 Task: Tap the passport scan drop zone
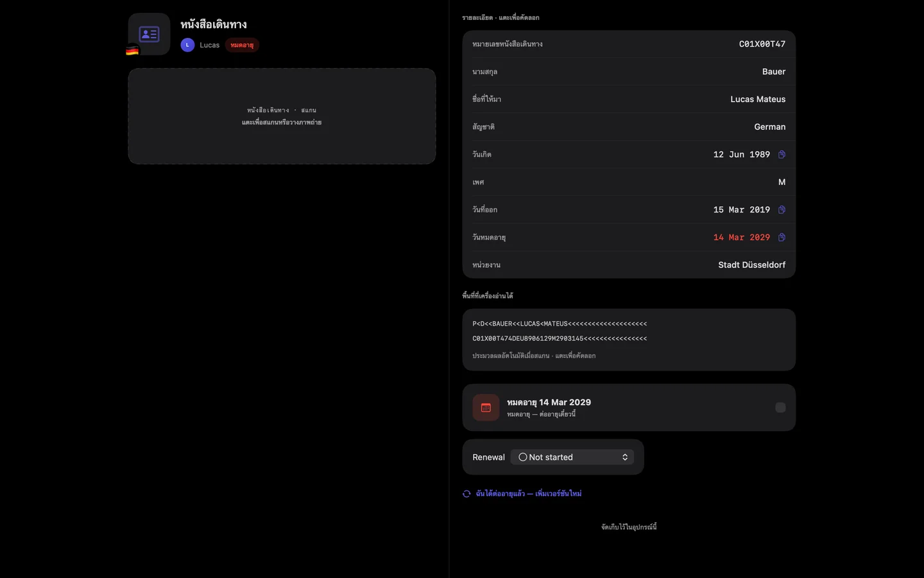tap(282, 116)
